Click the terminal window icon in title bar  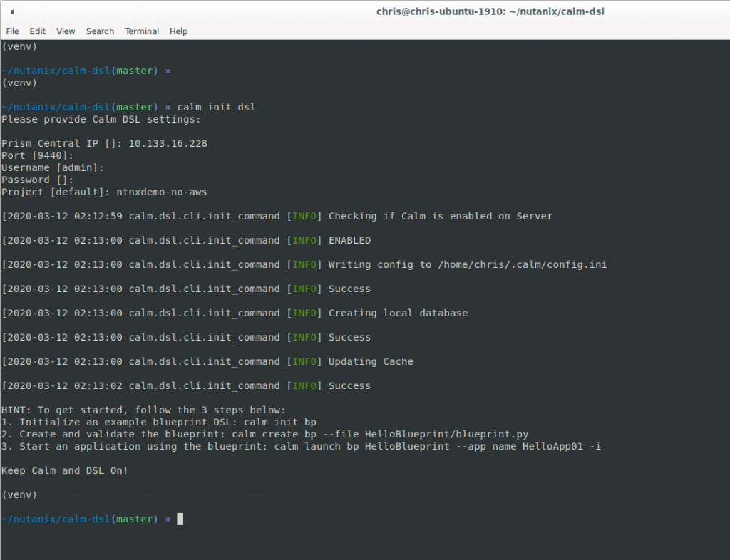point(12,11)
